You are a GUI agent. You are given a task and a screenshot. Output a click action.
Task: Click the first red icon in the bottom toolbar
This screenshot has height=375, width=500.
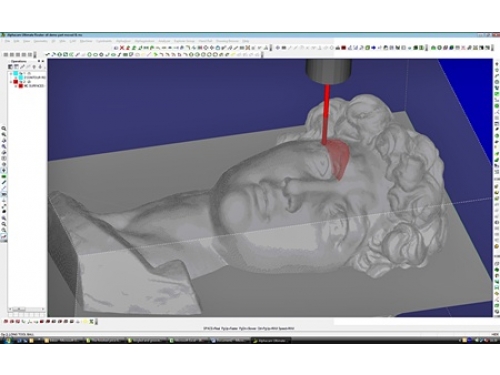[x=6, y=322]
